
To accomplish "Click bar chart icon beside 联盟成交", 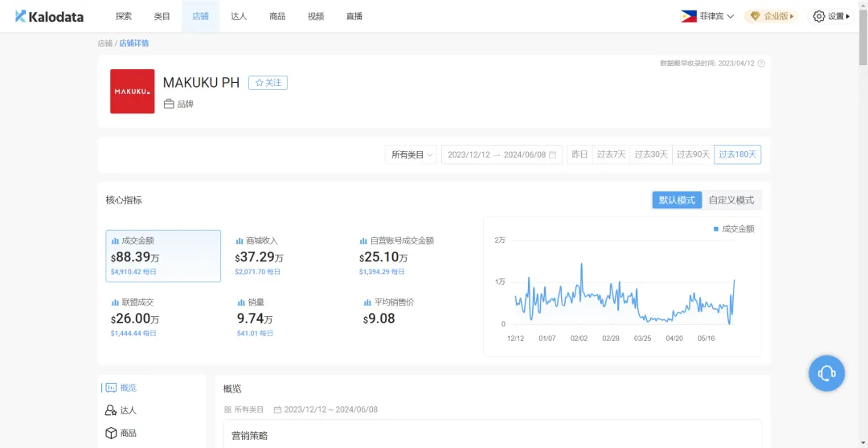I will pos(116,302).
